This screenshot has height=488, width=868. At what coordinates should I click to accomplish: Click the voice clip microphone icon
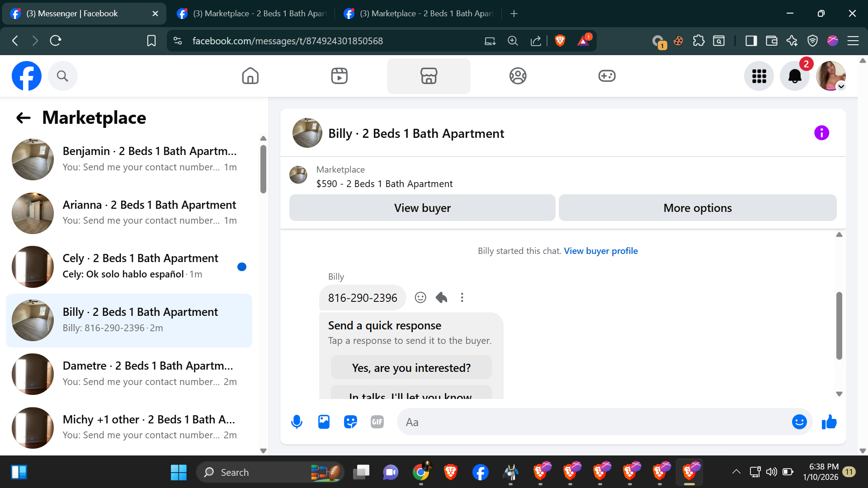297,422
